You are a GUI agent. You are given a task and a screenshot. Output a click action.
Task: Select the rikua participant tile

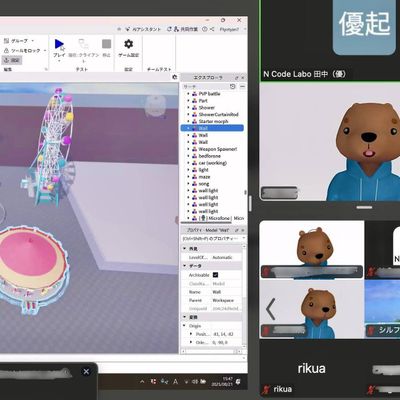point(311,369)
